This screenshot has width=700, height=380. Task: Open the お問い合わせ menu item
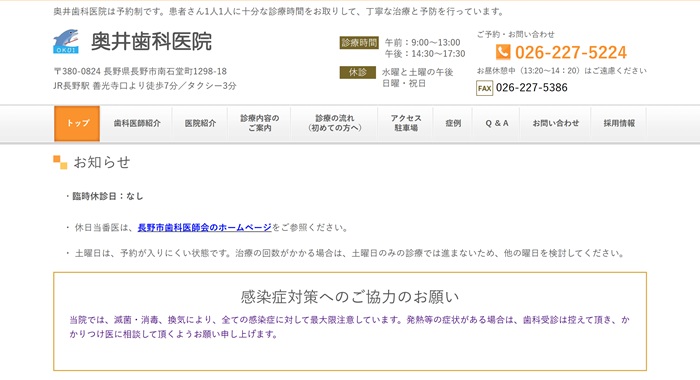click(555, 124)
